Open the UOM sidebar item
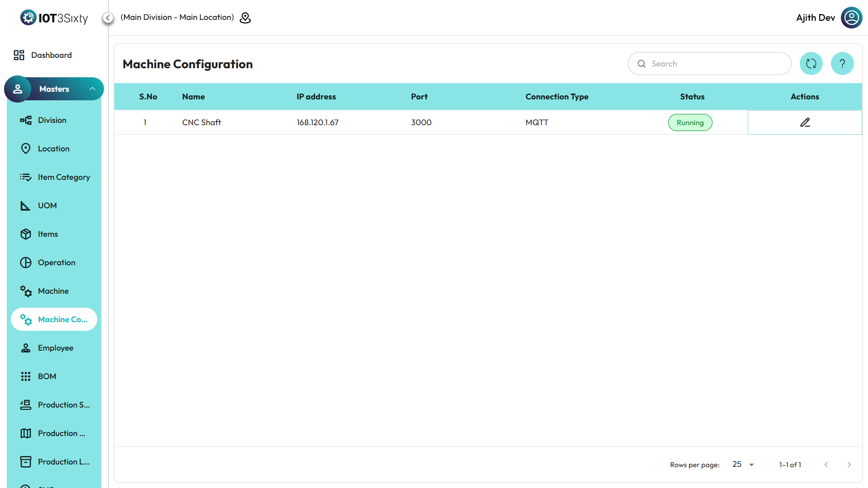Image resolution: width=868 pixels, height=488 pixels. click(x=47, y=206)
